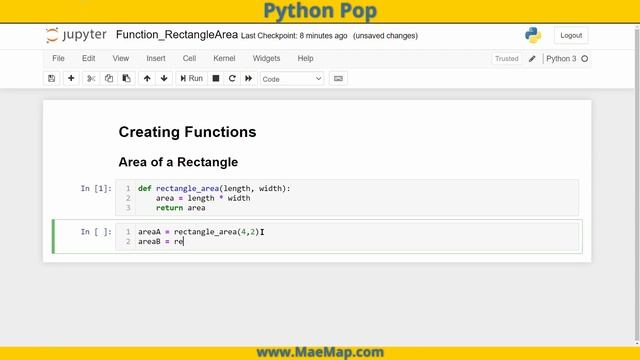Viewport: 640px width, 360px height.
Task: Select the Creating Functions heading cell
Action: (x=187, y=132)
